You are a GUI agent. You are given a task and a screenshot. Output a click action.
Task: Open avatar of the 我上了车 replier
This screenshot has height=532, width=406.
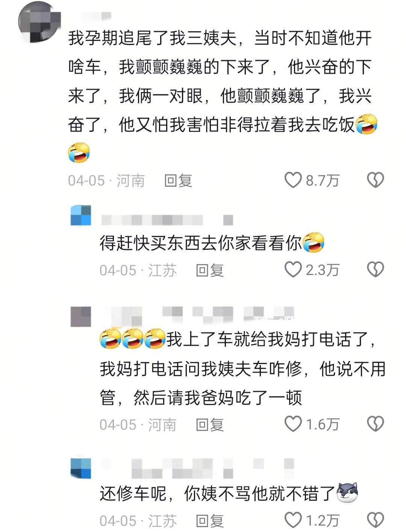click(81, 317)
